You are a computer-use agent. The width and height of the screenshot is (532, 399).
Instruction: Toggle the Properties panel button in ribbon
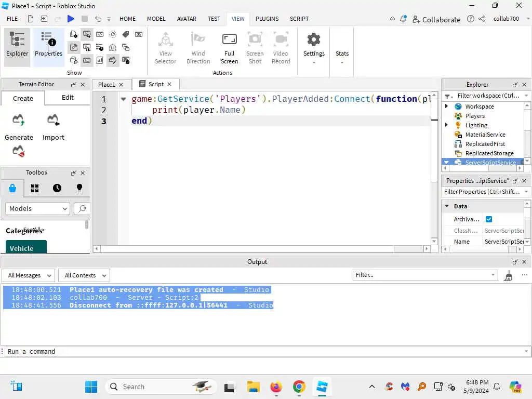pyautogui.click(x=48, y=47)
